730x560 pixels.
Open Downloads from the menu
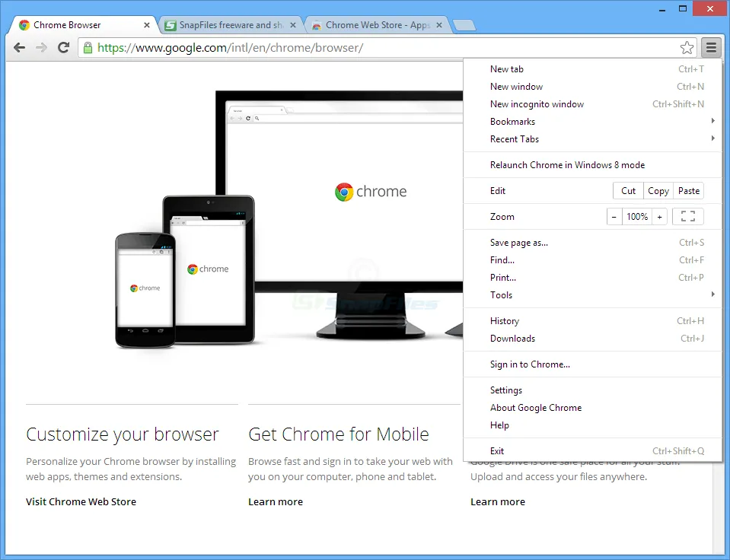pyautogui.click(x=593, y=339)
